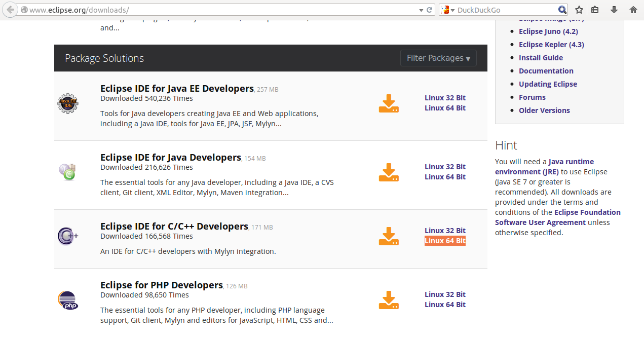The width and height of the screenshot is (644, 337).
Task: Click PHP orange download icon
Action: tap(389, 300)
